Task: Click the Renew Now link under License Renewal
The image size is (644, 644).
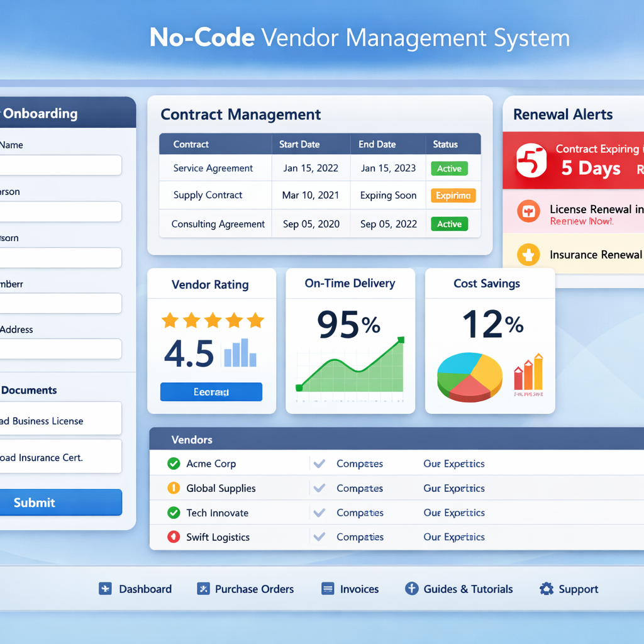Action: (582, 221)
